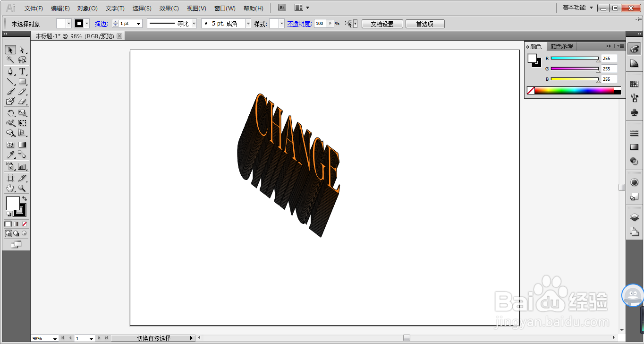644x344 pixels.
Task: Select the Type tool
Action: pos(22,71)
